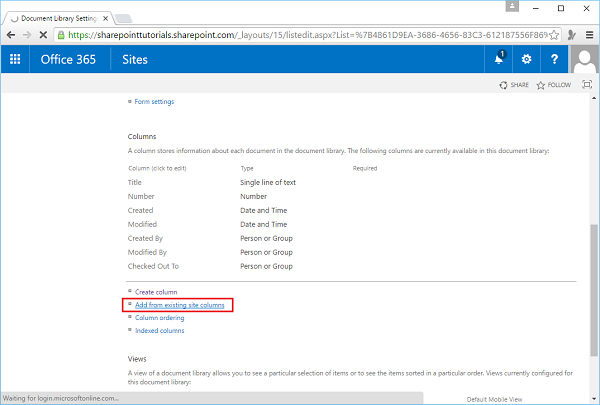Viewport: 600px width, 405px height.
Task: Open the user profile picture menu
Action: [x=584, y=59]
